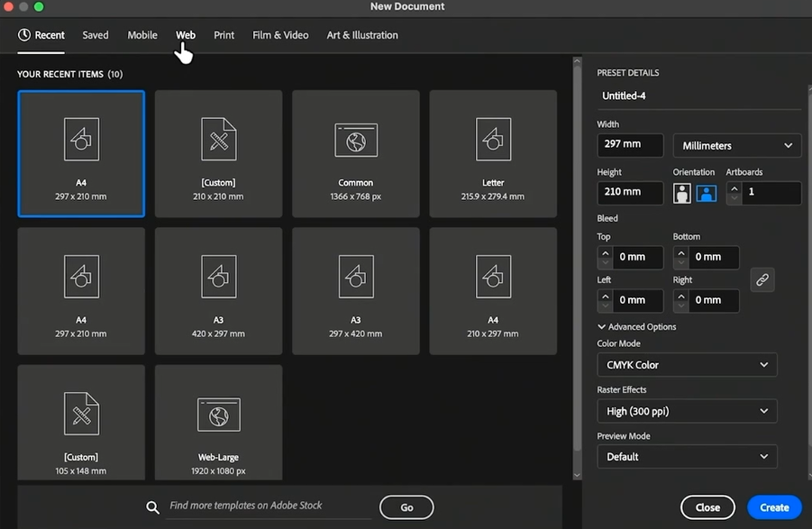Decrease the artboards count
Screen dimensions: 812x529
point(734,198)
